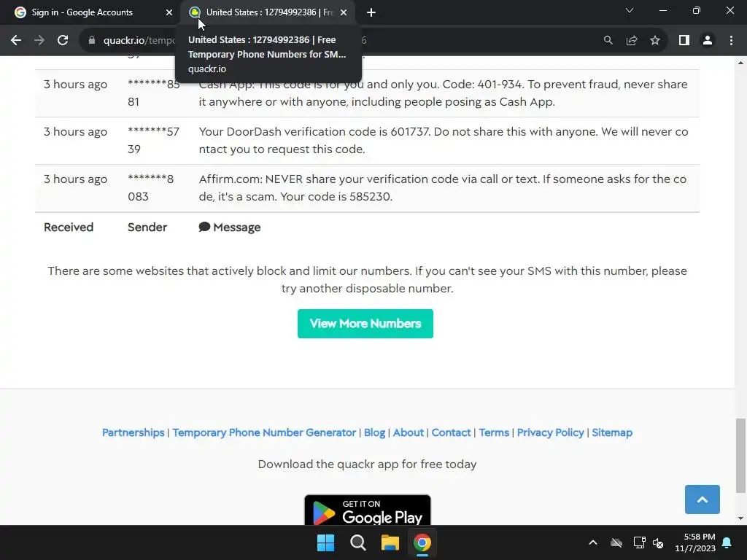
Task: Open the Sitemap link
Action: click(612, 432)
